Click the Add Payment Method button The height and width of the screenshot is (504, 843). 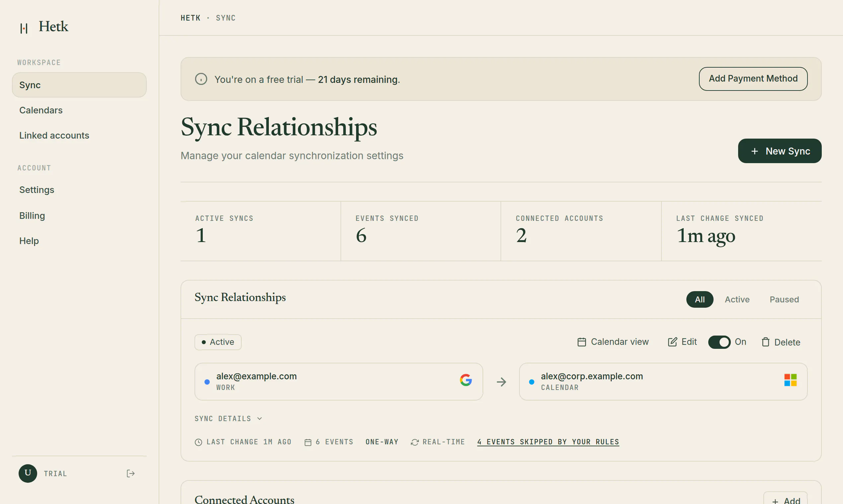coord(753,79)
